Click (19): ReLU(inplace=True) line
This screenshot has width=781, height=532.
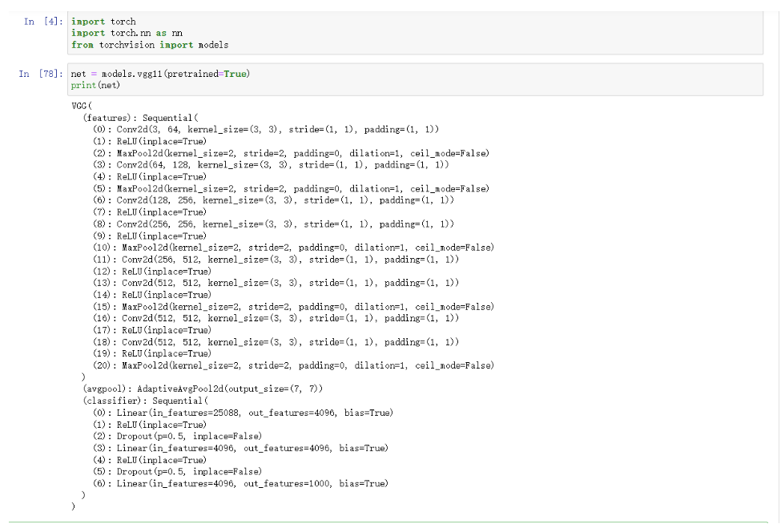tap(152, 353)
